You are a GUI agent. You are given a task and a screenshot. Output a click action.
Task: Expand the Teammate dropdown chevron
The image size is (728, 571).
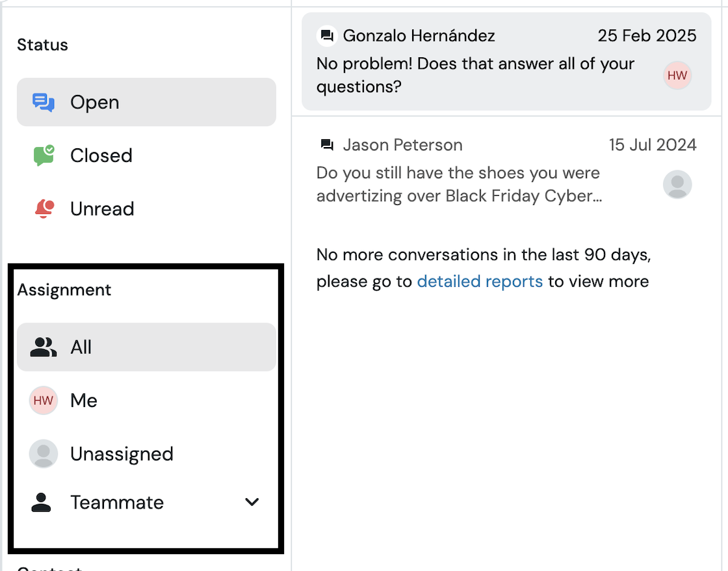252,502
